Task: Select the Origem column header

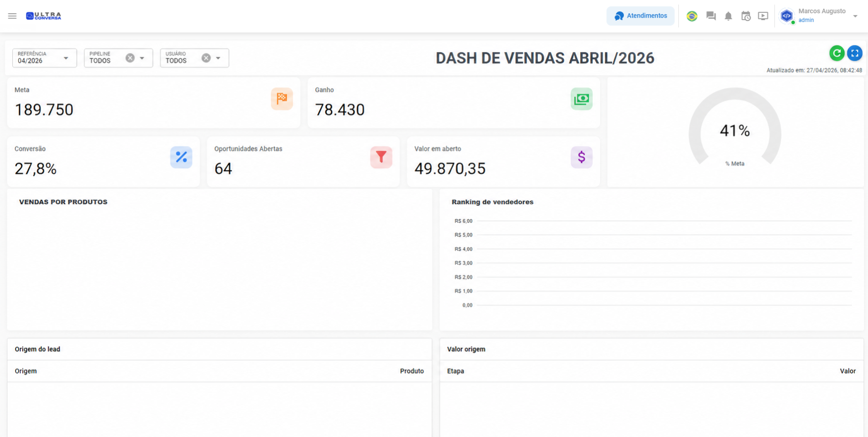Action: (x=26, y=371)
